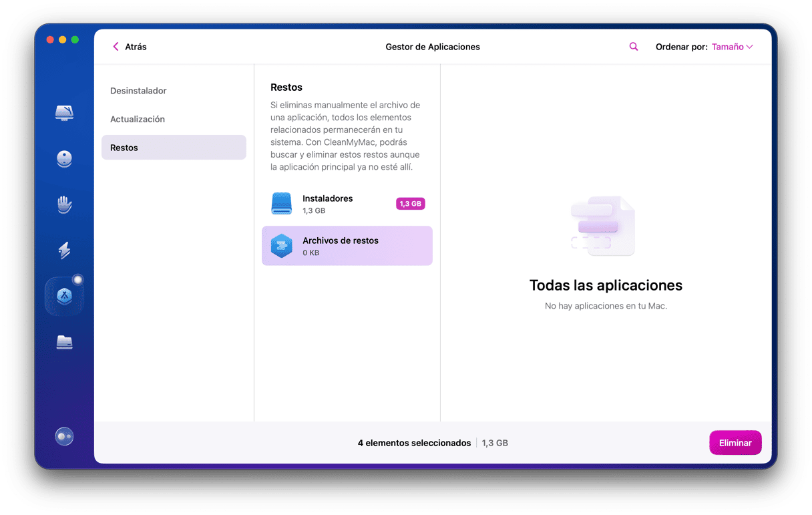
Task: Switch to the Desinstalador section
Action: point(174,91)
